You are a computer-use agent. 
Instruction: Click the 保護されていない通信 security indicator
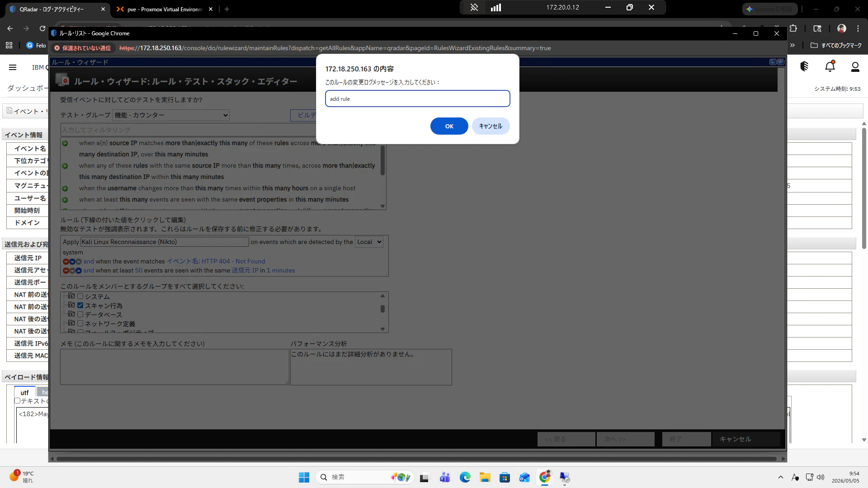[x=82, y=48]
